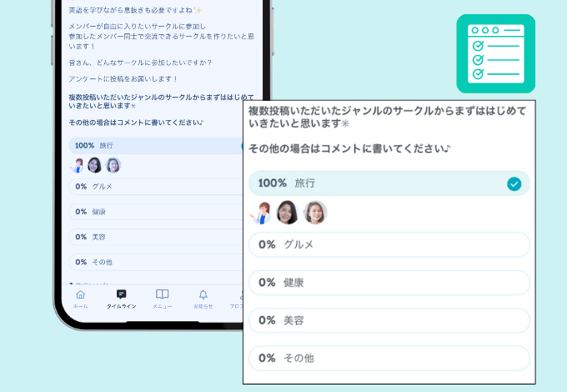Viewport: 567px width, 392px height.
Task: Open the Home tab in phone navigation
Action: point(80,299)
